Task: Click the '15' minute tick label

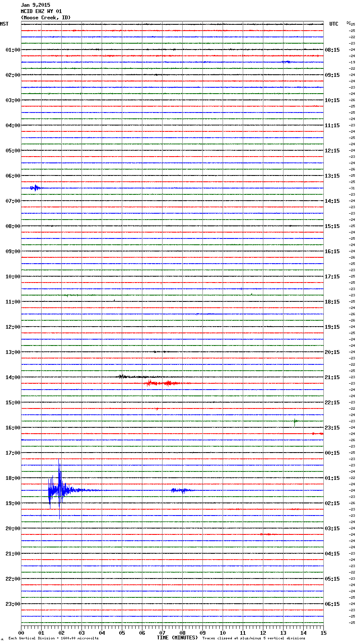Action: click(323, 633)
